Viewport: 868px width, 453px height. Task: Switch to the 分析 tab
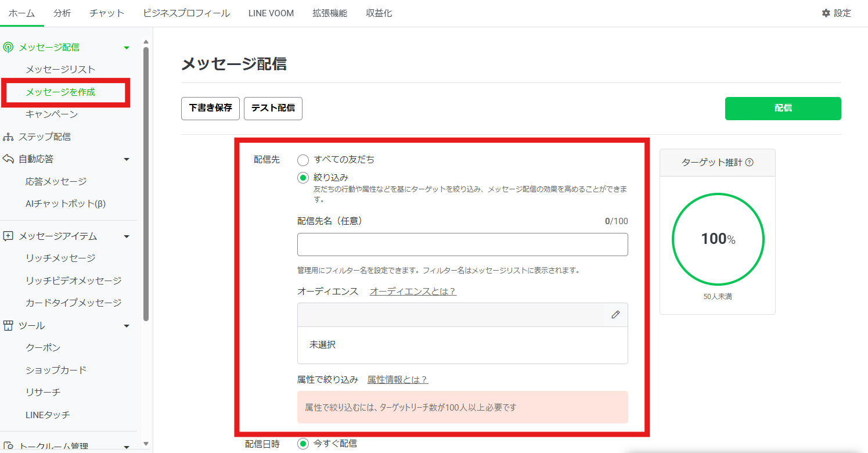62,13
